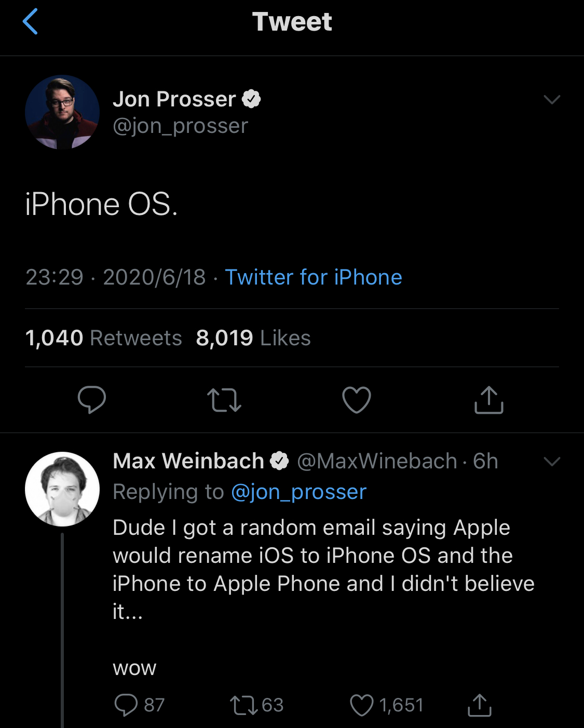The image size is (584, 728).
Task: Retweet the iPhone OS tweet
Action: [224, 400]
